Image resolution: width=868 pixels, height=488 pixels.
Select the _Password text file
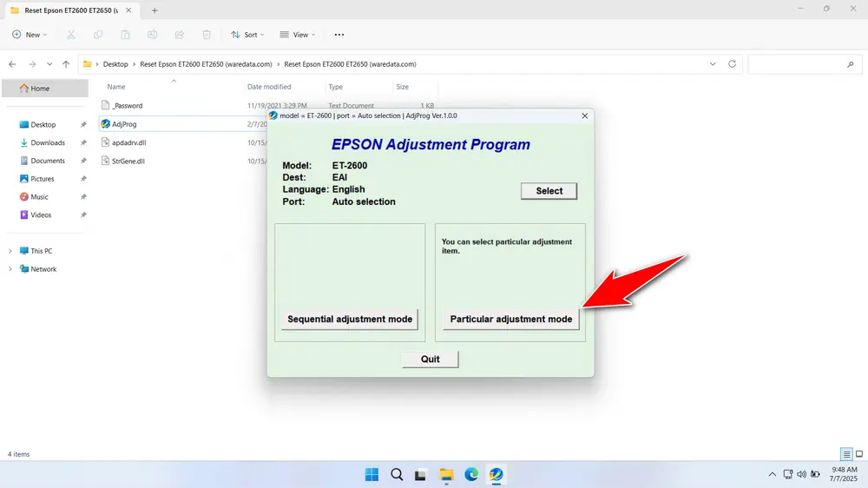point(128,106)
